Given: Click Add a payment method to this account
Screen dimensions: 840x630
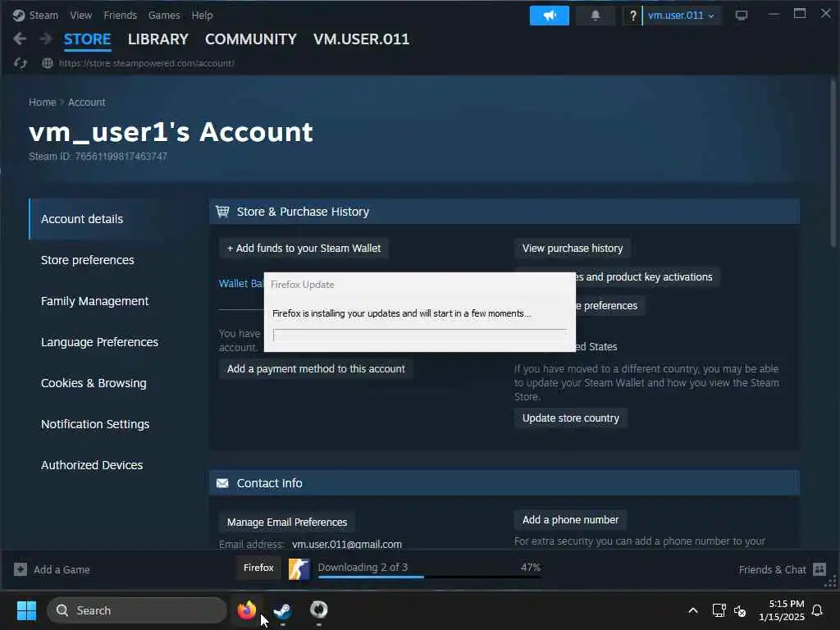Looking at the screenshot, I should coord(316,369).
